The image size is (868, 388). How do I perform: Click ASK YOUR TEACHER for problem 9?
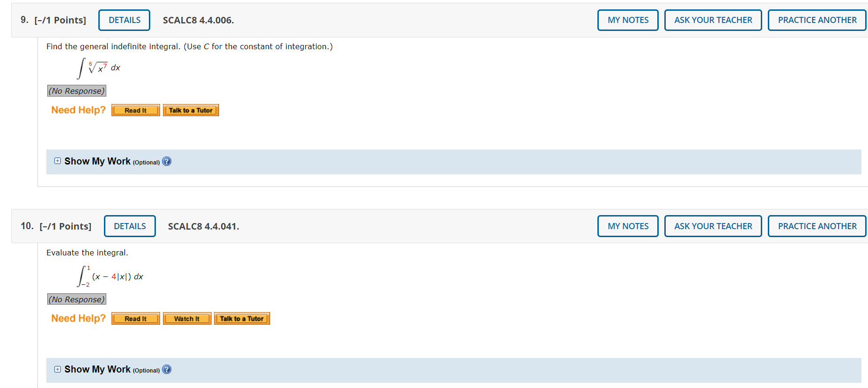coord(713,20)
